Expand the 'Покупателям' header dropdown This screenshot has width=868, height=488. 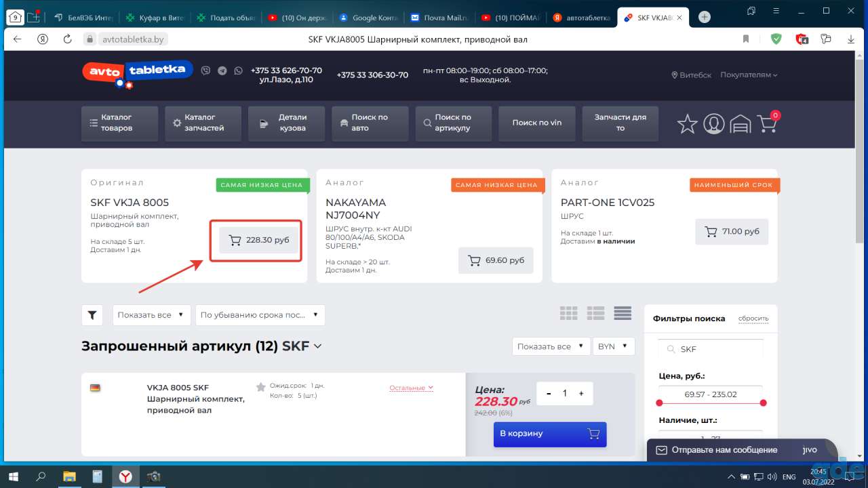(749, 75)
